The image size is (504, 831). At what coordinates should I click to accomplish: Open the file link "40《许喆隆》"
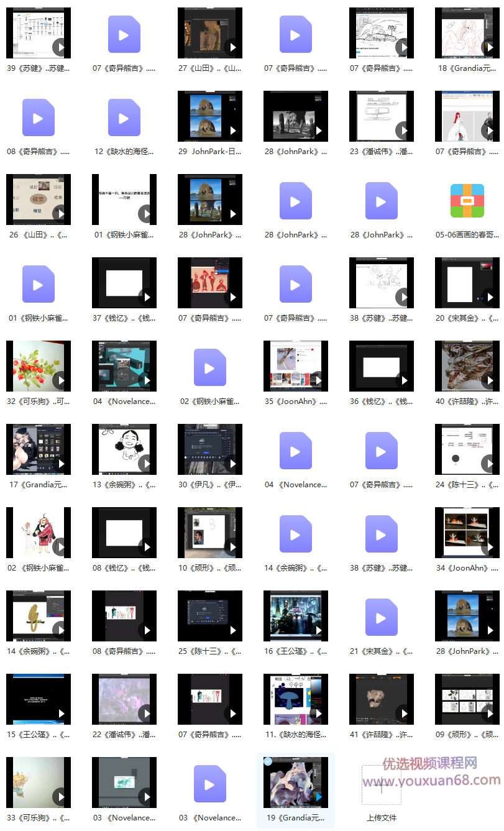click(467, 401)
